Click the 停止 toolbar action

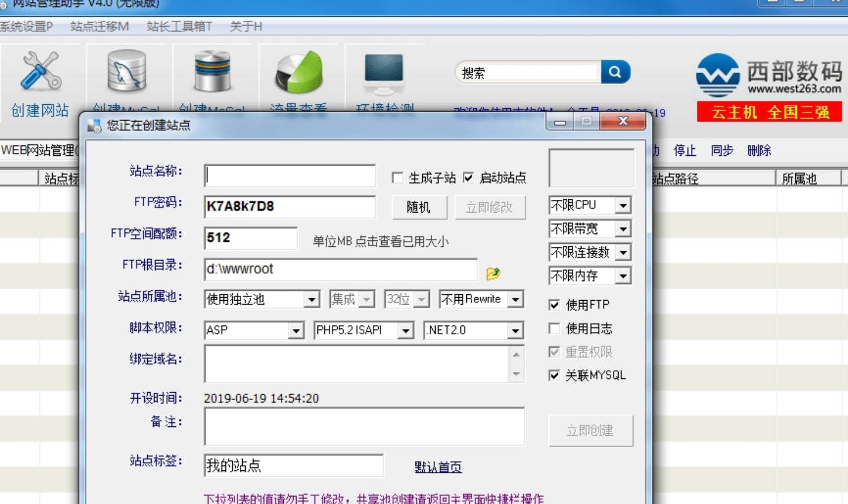click(685, 151)
